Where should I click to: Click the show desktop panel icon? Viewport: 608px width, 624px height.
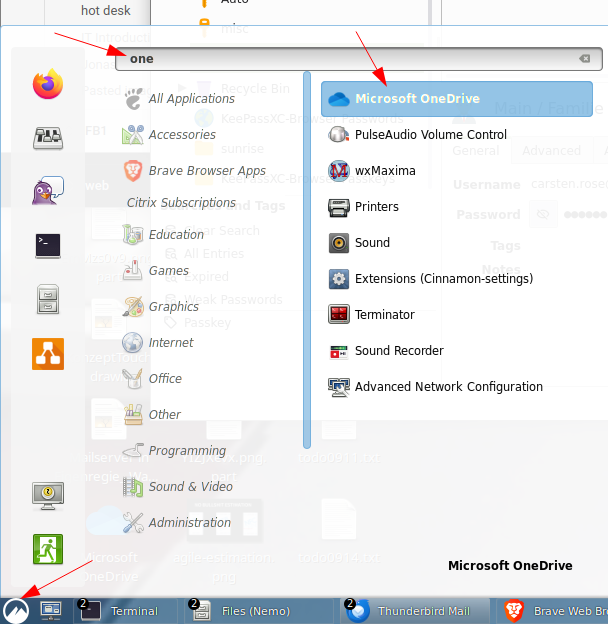pyautogui.click(x=51, y=611)
